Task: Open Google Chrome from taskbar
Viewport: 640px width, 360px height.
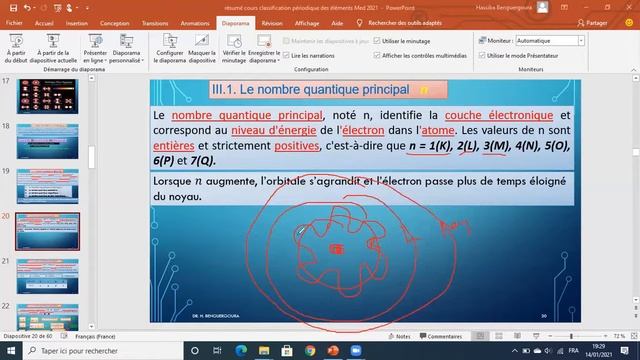Action: pyautogui.click(x=310, y=351)
